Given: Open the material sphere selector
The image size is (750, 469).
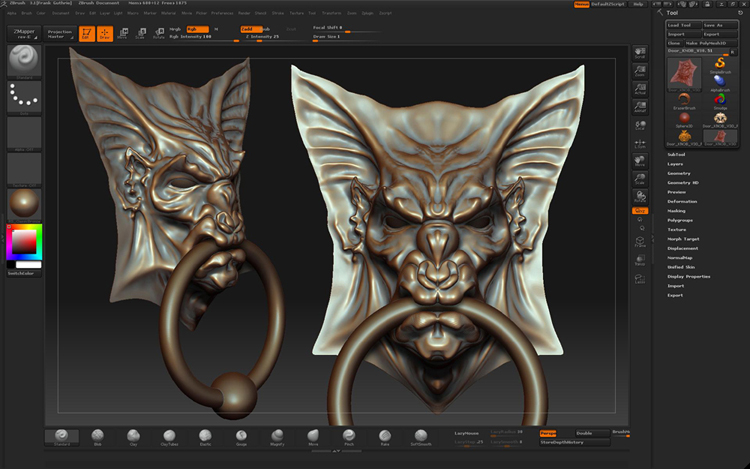Looking at the screenshot, I should point(24,205).
